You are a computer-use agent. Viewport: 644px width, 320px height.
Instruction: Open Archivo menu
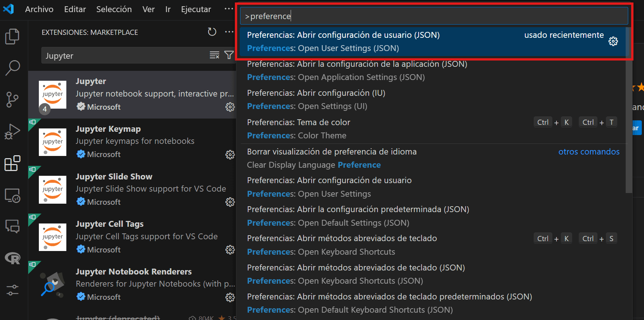point(39,9)
